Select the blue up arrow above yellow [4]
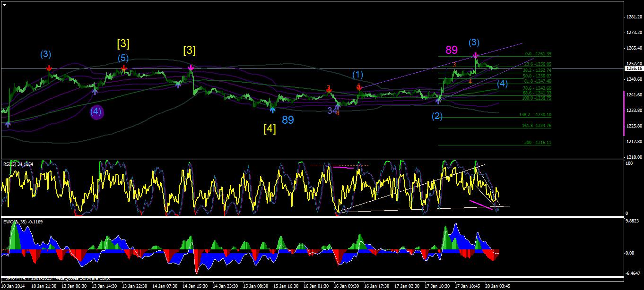The width and height of the screenshot is (644, 290). coord(273,110)
